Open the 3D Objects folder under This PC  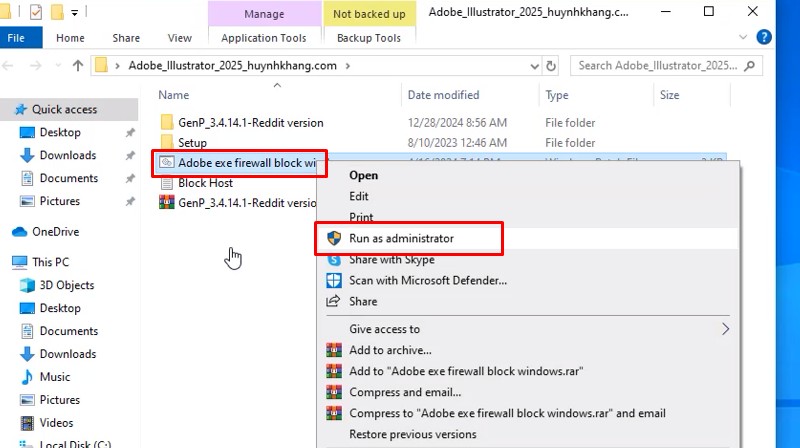tap(66, 285)
